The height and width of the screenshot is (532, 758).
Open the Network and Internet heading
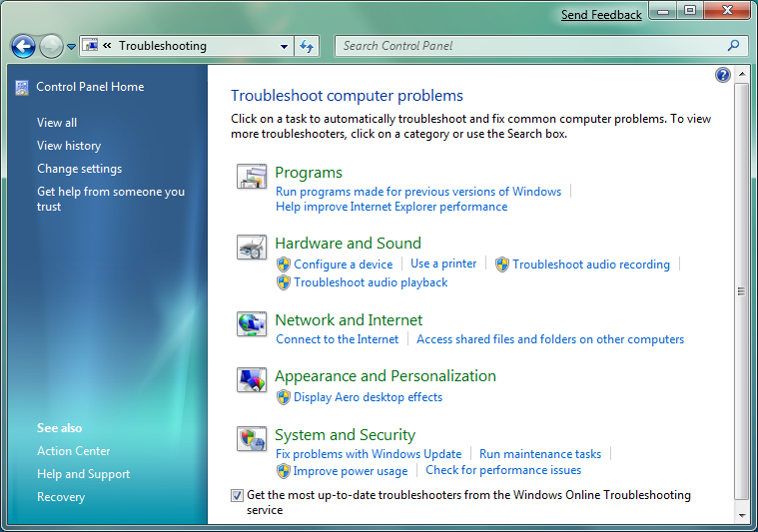point(349,319)
